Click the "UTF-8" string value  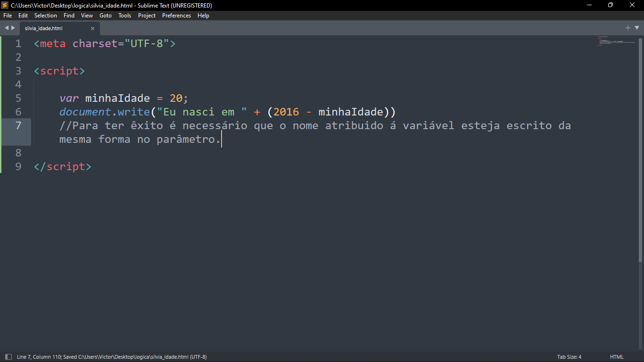coord(147,44)
